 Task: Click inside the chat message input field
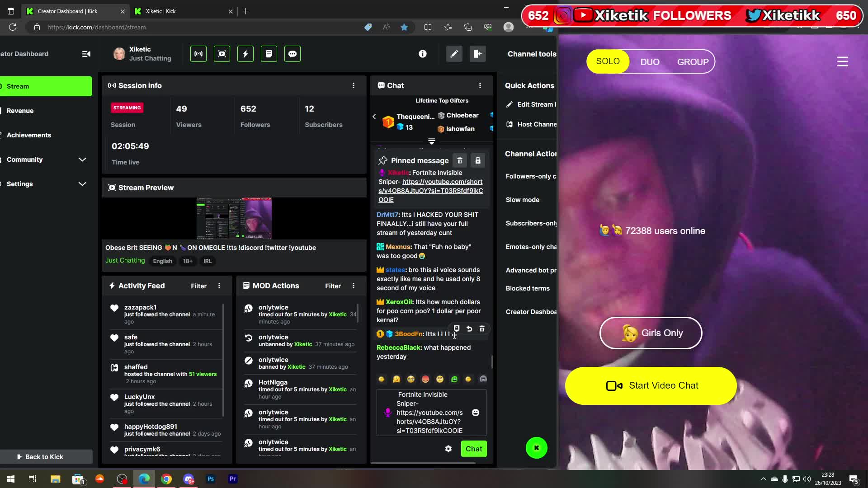coord(429,413)
